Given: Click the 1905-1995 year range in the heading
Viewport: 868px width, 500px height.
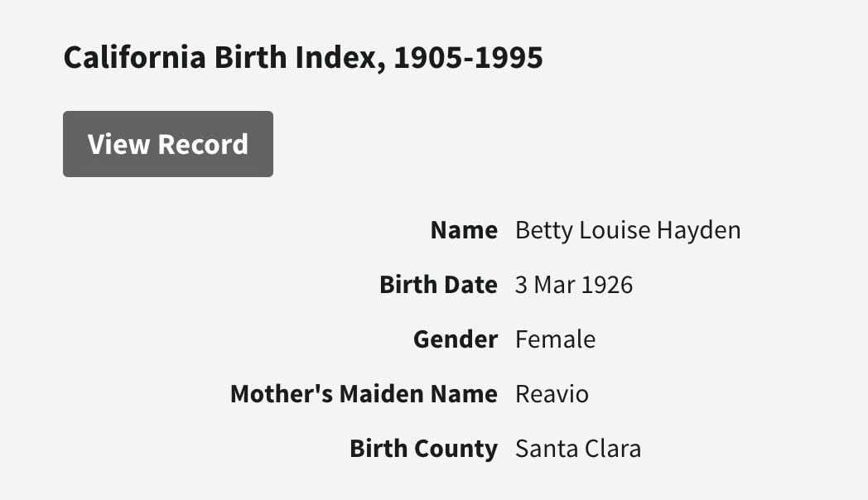Looking at the screenshot, I should coord(468,58).
